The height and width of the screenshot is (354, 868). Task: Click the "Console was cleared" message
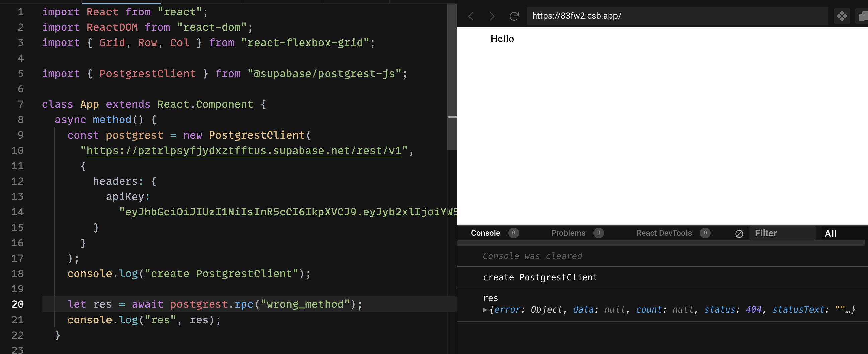tap(532, 256)
